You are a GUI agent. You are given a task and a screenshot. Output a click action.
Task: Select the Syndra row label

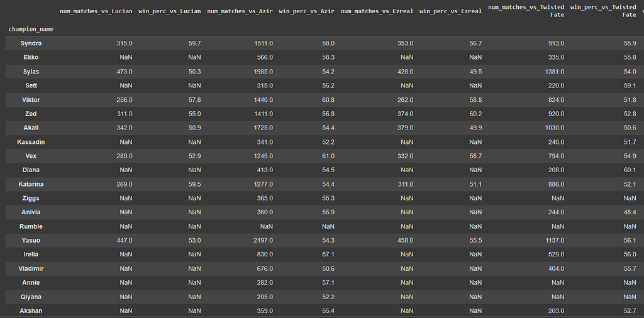click(31, 43)
